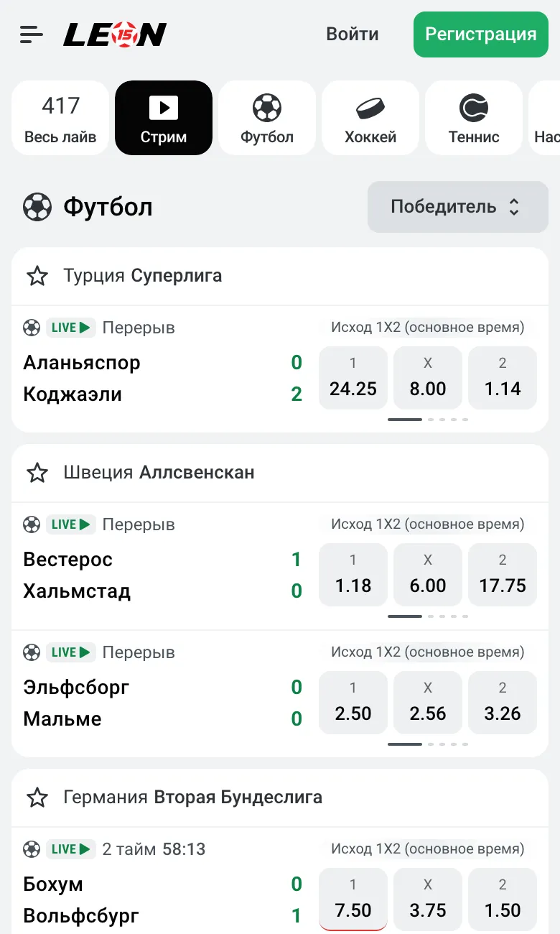Screen dimensions: 560x934
Task: Open the hamburger menu icon
Action: pos(32,34)
